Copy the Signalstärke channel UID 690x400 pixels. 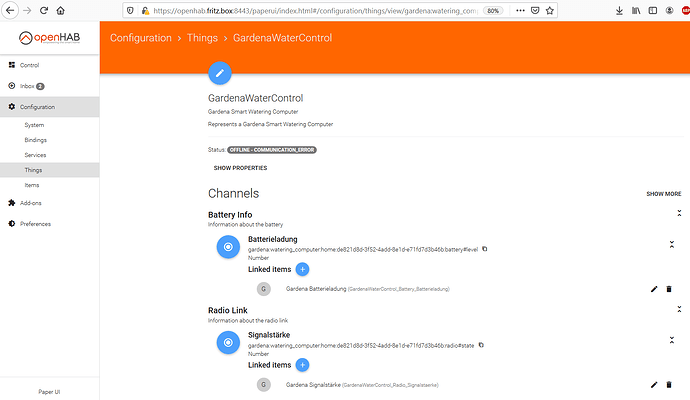[481, 345]
